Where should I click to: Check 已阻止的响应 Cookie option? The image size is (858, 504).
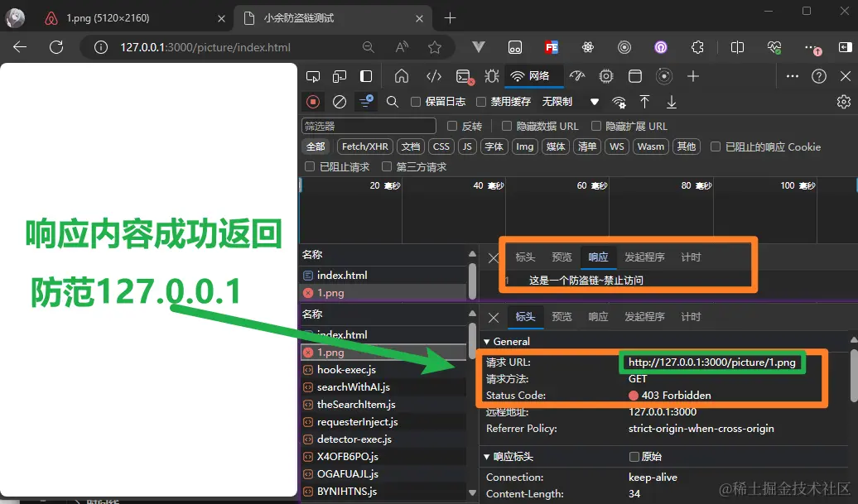coord(716,146)
